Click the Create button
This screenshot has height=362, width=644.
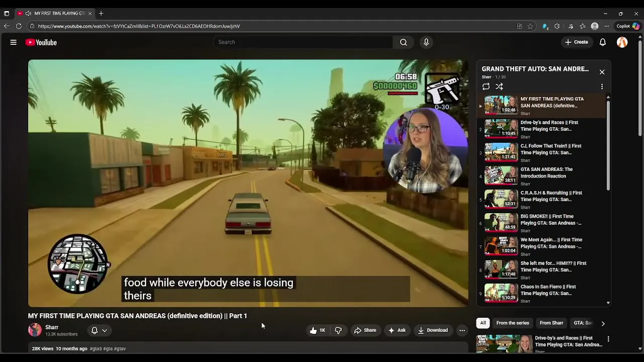pos(577,42)
